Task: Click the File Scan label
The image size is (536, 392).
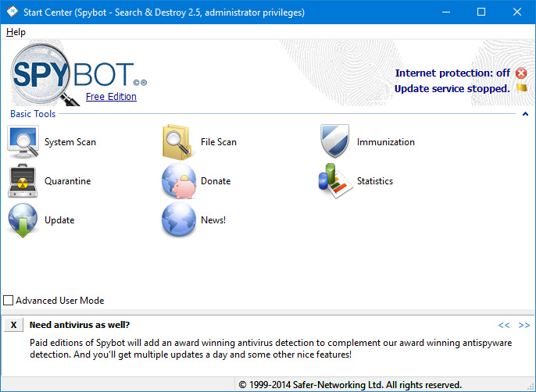Action: 219,142
